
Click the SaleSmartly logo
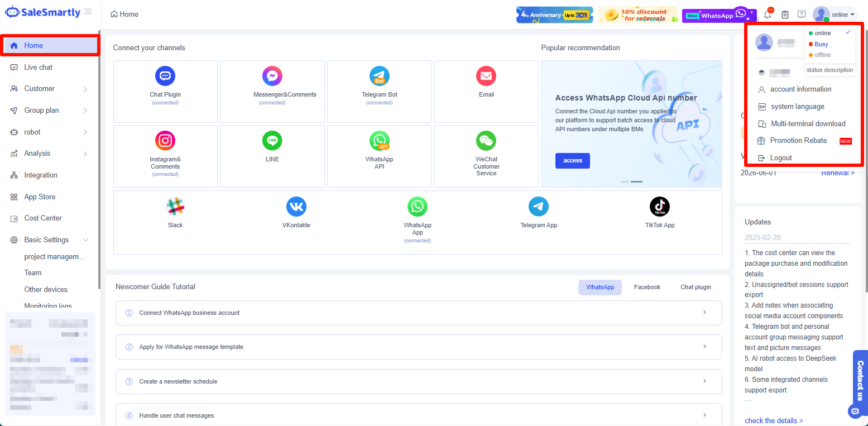tap(42, 12)
